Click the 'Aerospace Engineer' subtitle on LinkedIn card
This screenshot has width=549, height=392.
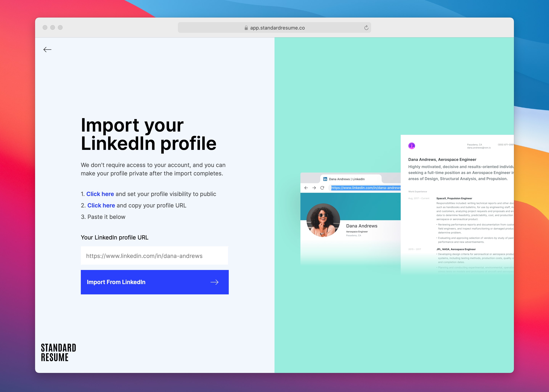tap(357, 232)
